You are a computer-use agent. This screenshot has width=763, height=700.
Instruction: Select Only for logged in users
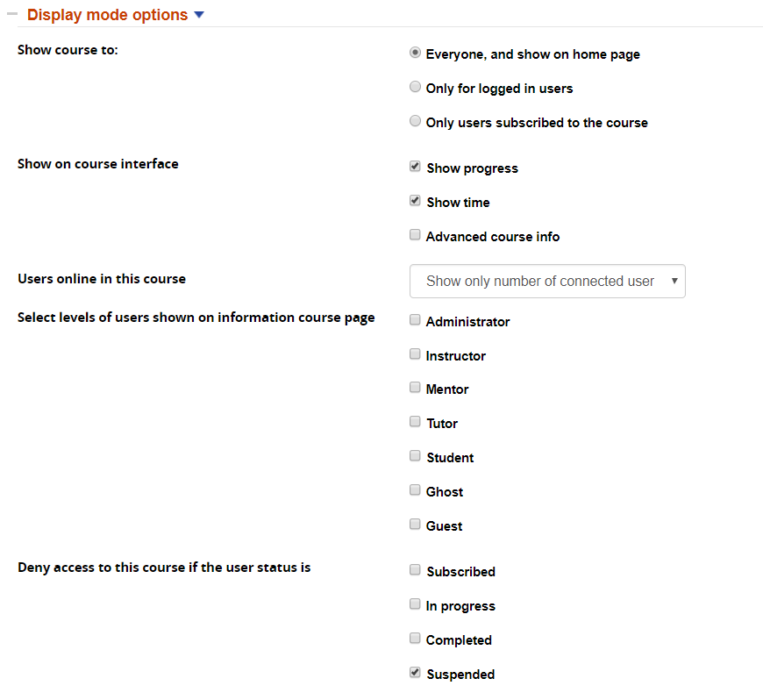click(416, 88)
